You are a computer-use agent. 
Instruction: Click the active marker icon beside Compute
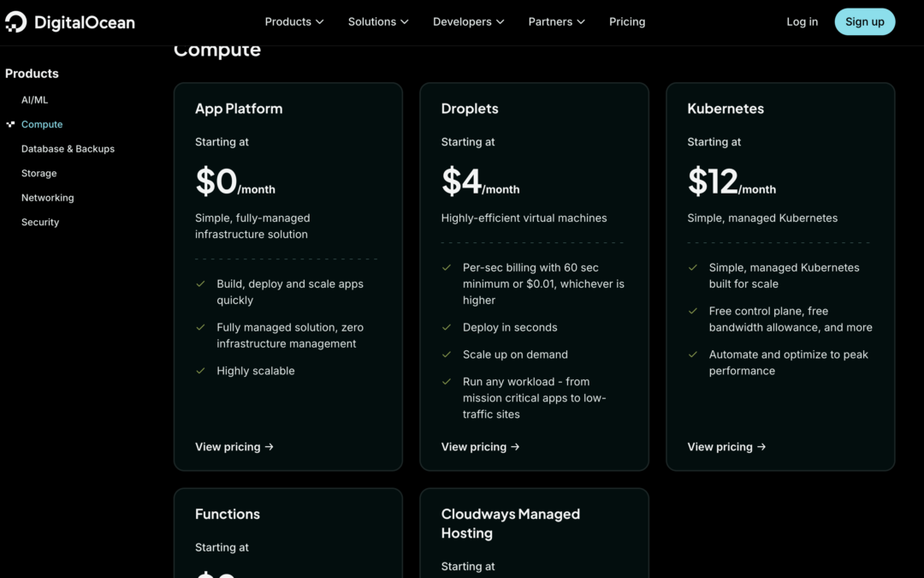10,124
